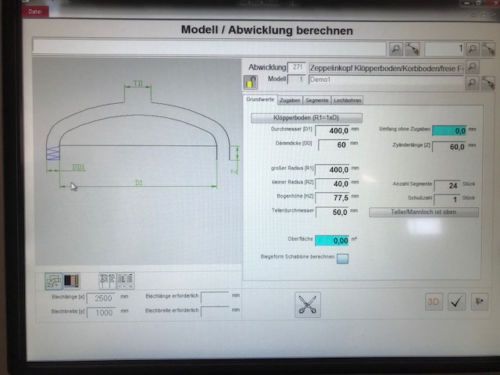500x375 pixels.
Task: Click the red Datei button at top left
Action: coord(35,11)
